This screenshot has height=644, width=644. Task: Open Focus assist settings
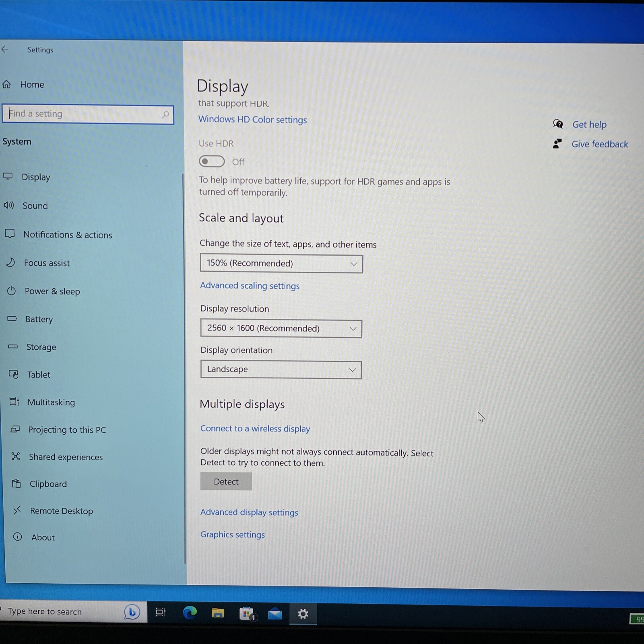pos(47,263)
